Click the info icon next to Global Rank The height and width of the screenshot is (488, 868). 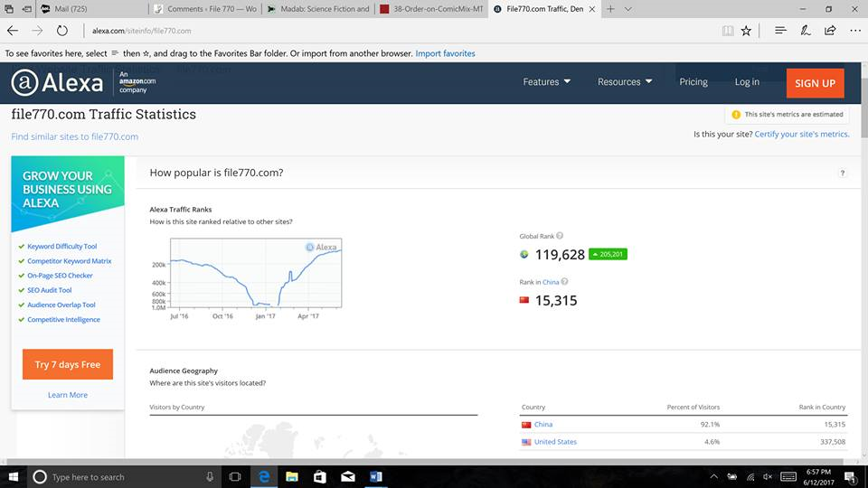point(560,236)
